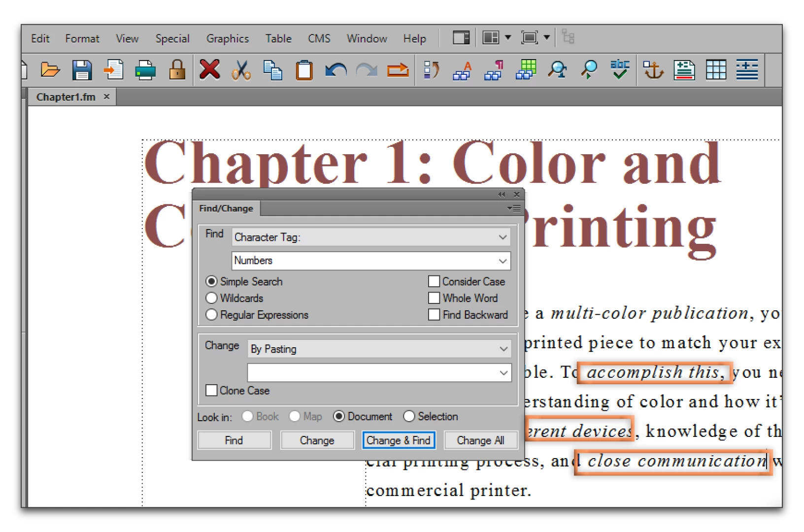804x532 pixels.
Task: Click the structure view icon in menu bar
Action: click(x=568, y=37)
